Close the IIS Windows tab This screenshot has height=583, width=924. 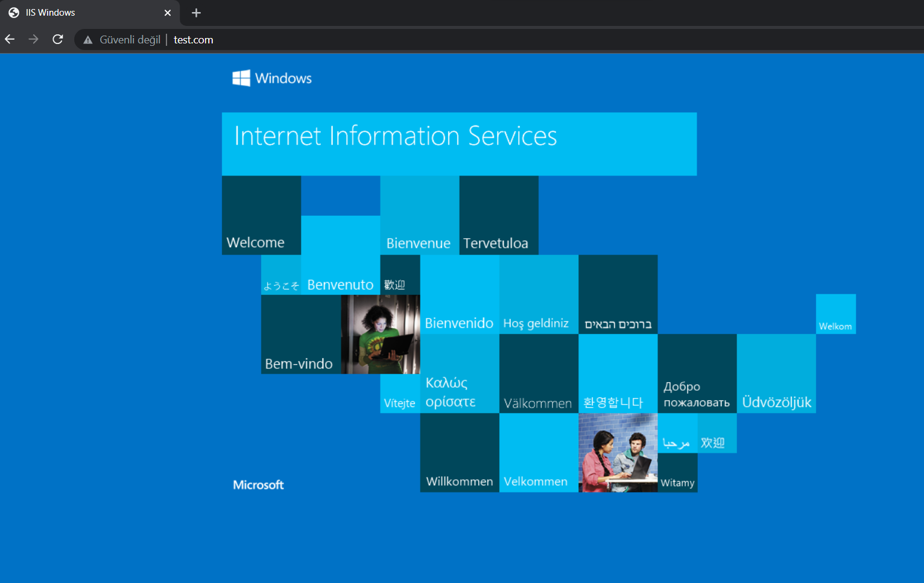pos(168,13)
